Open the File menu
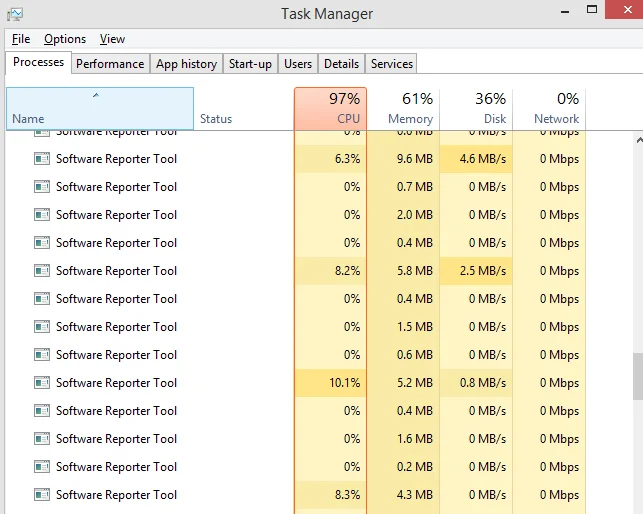643x514 pixels. click(21, 39)
